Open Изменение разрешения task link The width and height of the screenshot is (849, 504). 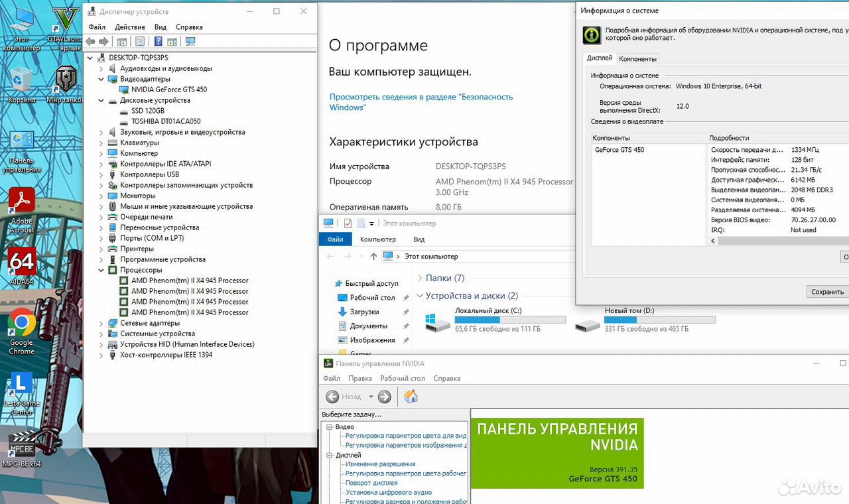[x=380, y=464]
